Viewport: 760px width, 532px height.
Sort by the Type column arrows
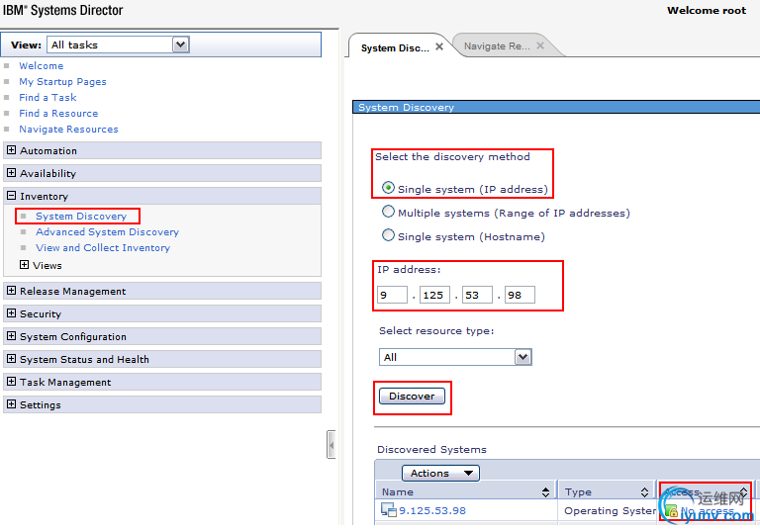[x=644, y=492]
